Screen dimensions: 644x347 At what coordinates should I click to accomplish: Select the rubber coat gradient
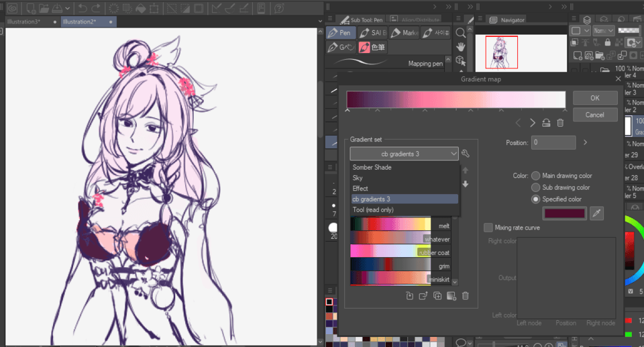(x=400, y=252)
